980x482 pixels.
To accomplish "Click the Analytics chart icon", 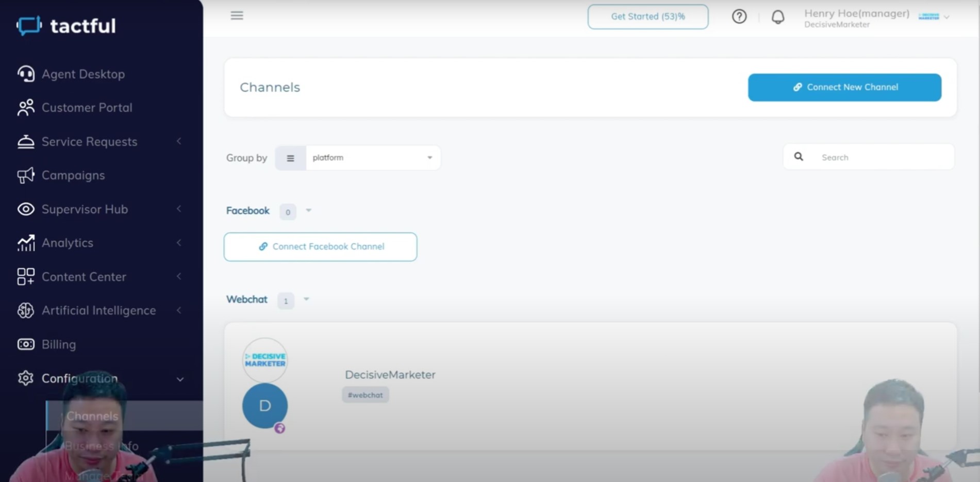I will 26,243.
